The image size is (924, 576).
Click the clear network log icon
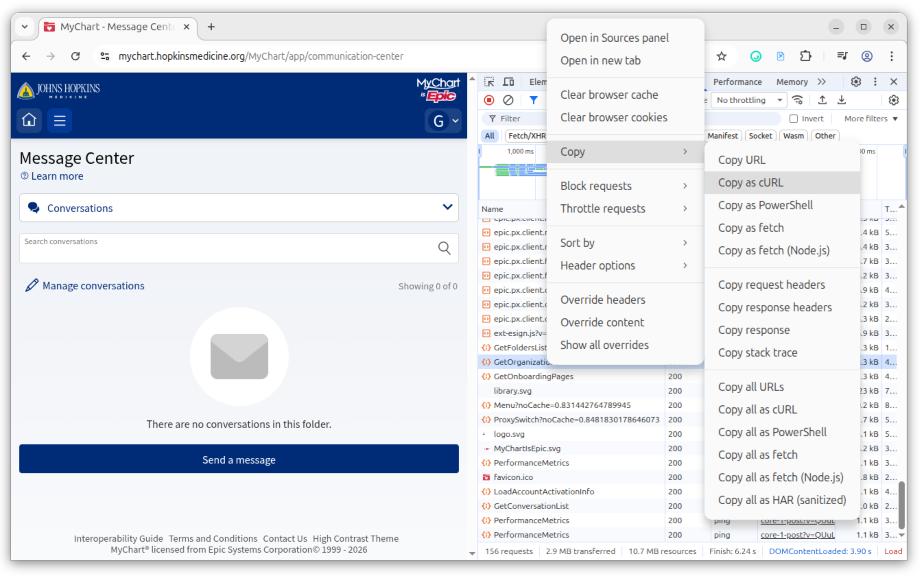click(508, 100)
